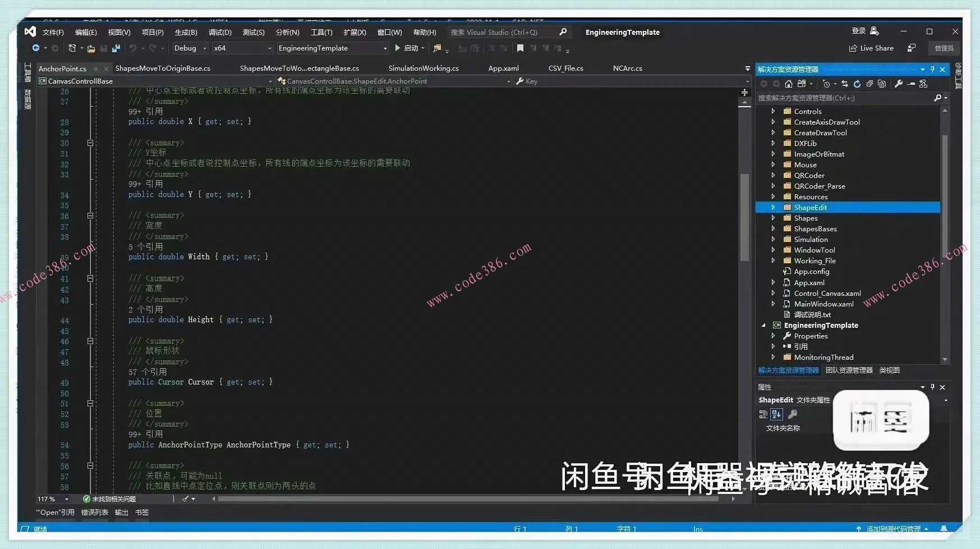Switch to the 团队资源管理器 tab
980x549 pixels.
(x=849, y=370)
